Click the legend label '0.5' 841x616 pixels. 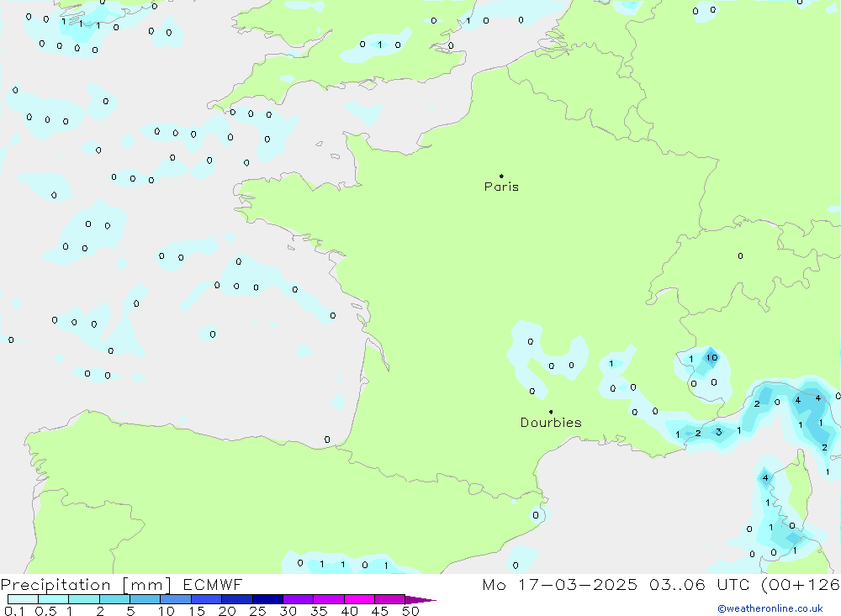pos(45,611)
